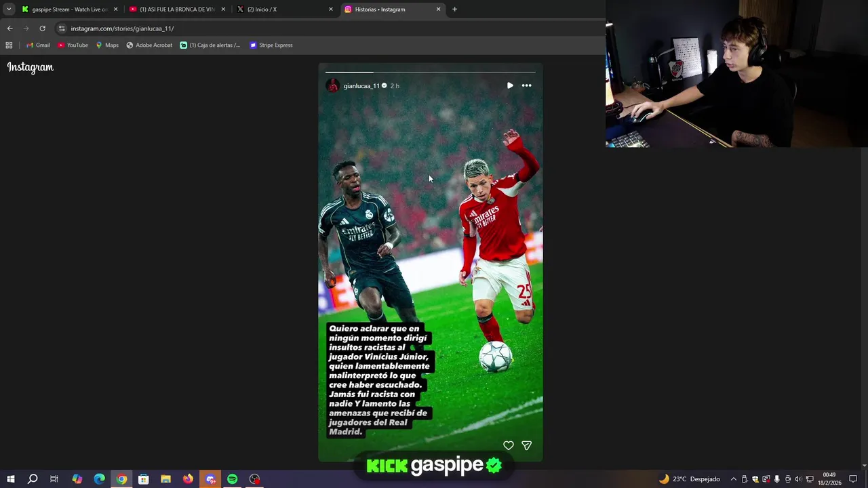Open the weather widget showing 23°C Despejado
The height and width of the screenshot is (488, 868).
click(689, 479)
